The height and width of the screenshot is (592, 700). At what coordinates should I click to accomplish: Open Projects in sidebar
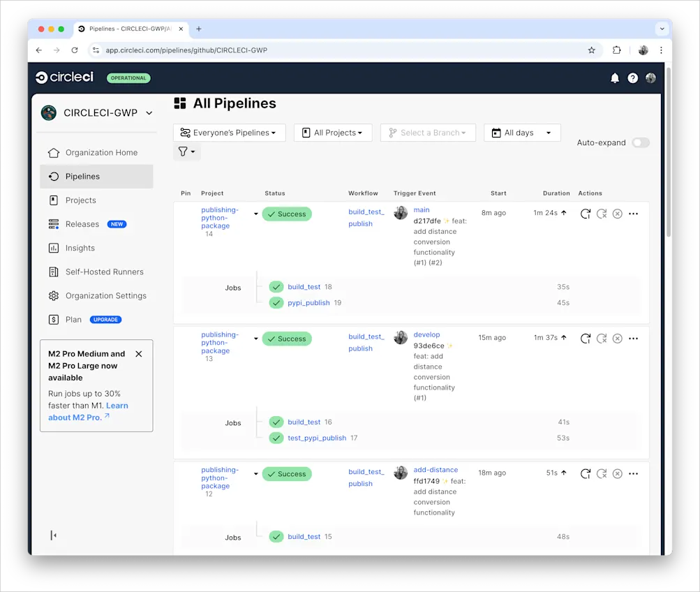pos(96,200)
